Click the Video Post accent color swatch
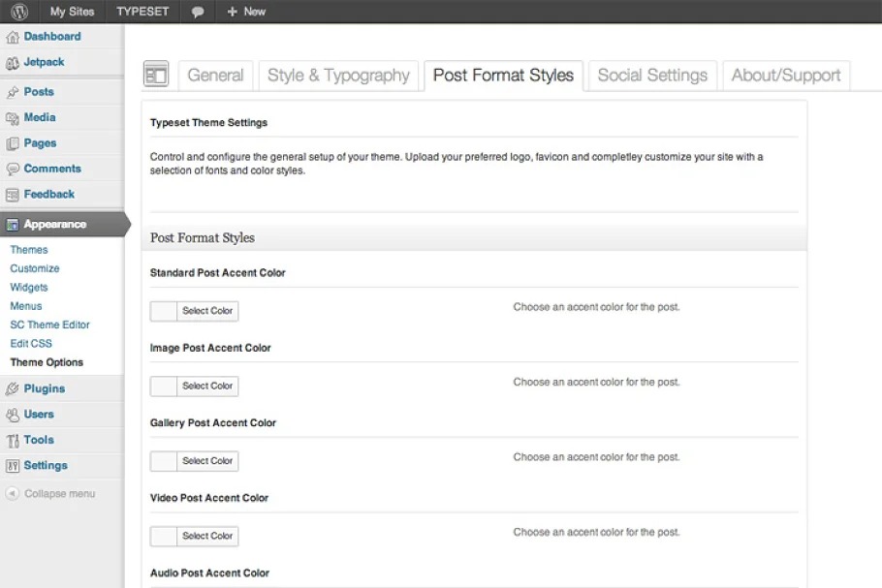Viewport: 882px width, 588px height. [164, 537]
